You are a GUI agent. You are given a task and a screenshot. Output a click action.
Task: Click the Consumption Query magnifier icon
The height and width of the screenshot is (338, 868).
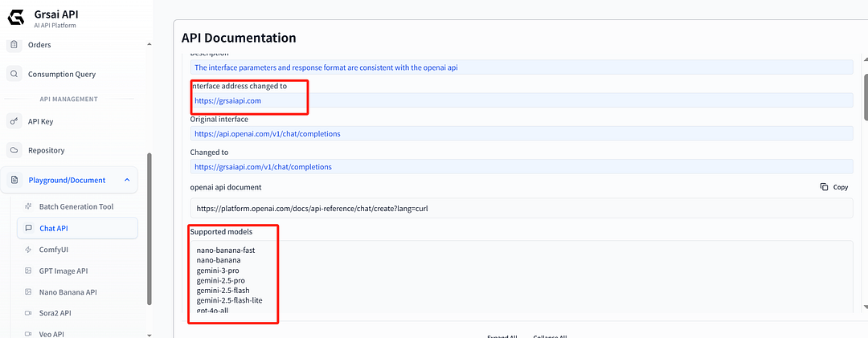coord(14,74)
